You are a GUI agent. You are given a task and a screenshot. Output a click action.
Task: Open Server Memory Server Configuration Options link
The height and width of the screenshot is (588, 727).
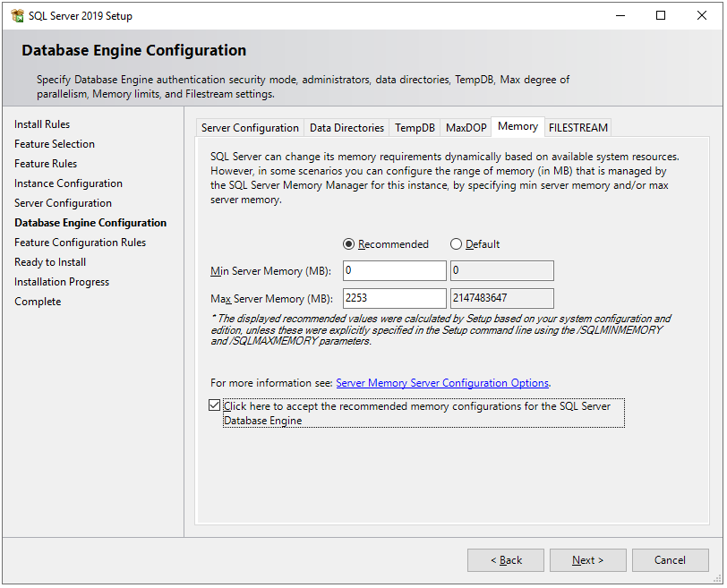[442, 383]
